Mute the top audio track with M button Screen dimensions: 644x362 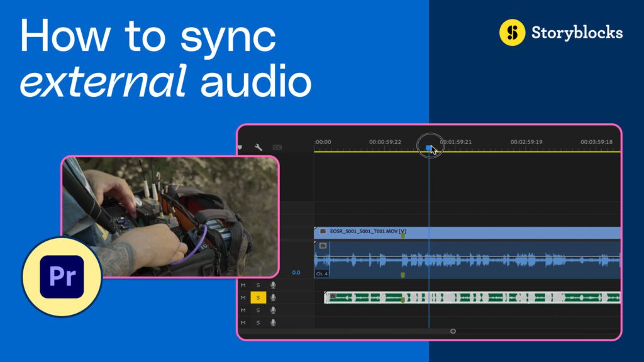point(243,283)
